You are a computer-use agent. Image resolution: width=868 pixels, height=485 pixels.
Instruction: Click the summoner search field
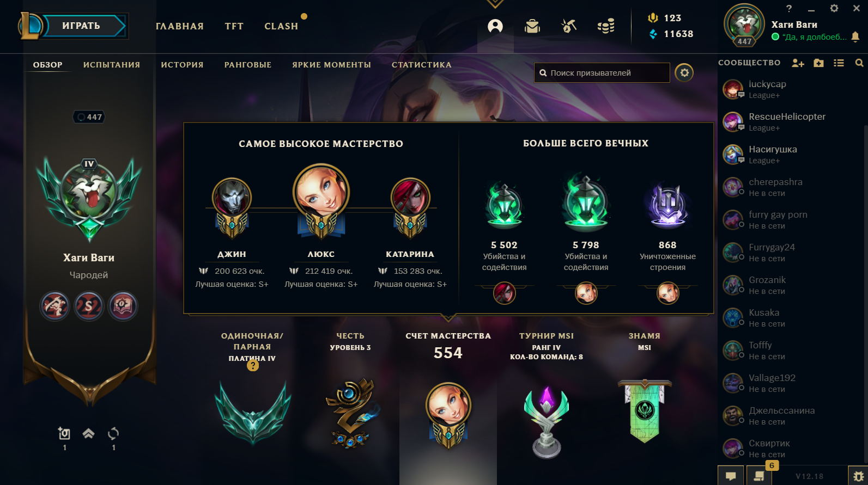[x=602, y=72]
